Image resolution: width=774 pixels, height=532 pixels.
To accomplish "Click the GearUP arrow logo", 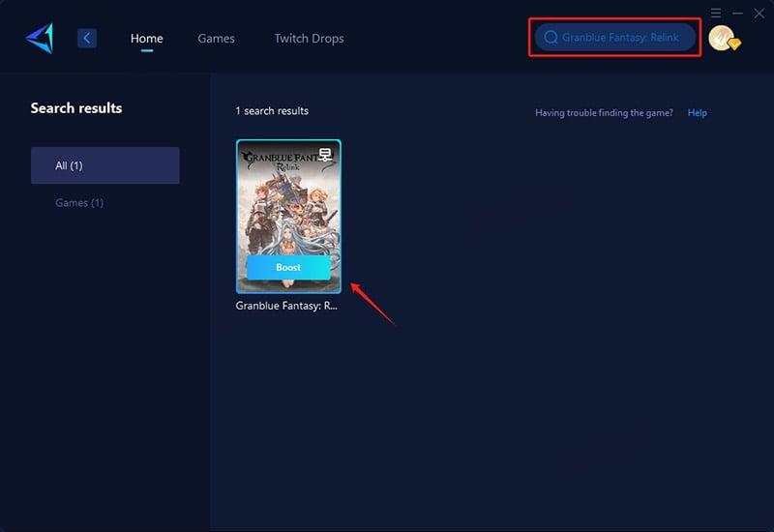I will point(40,38).
